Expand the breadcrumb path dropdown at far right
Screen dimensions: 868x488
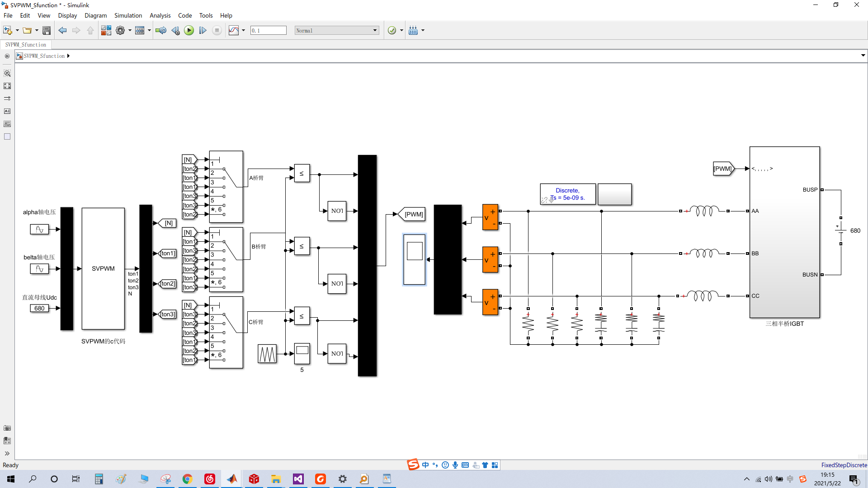tap(863, 56)
